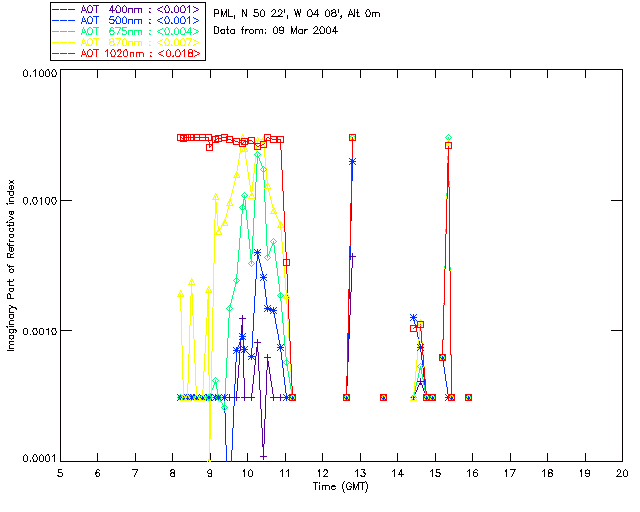Click the 0.0100 y-axis tick label
Image resolution: width=640 pixels, height=512 pixels.
click(x=39, y=201)
